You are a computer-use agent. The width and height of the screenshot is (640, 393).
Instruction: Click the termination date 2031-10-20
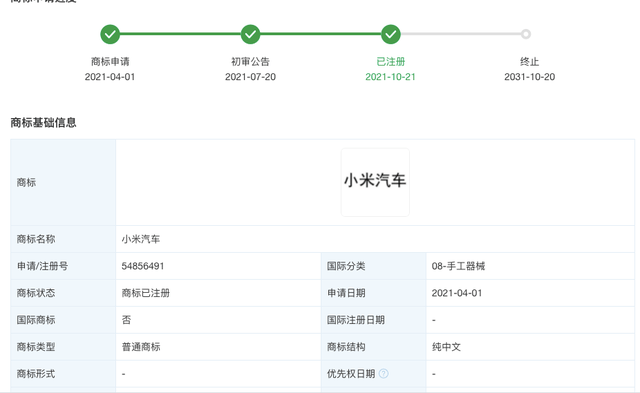[x=529, y=77]
